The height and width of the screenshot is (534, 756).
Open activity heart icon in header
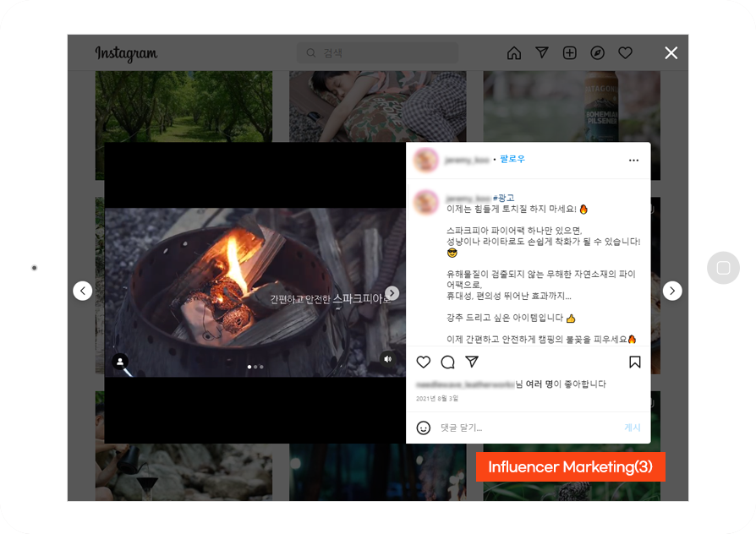click(x=625, y=53)
